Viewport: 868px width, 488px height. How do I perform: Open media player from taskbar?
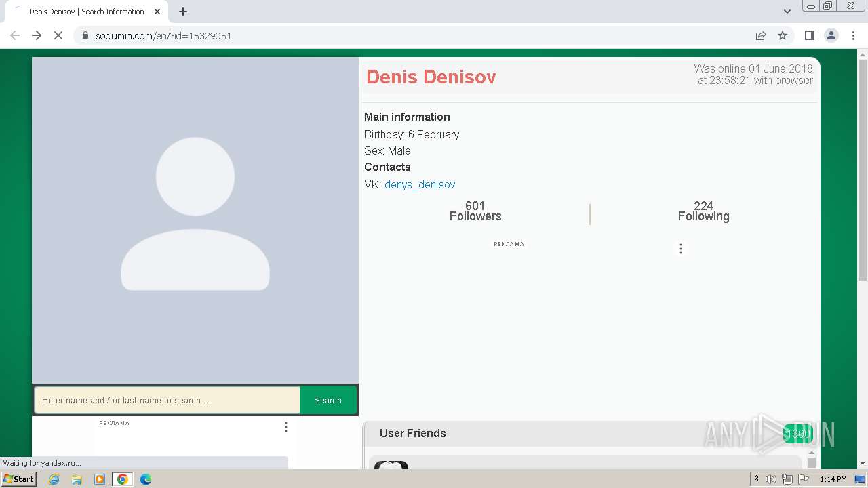pos(100,479)
